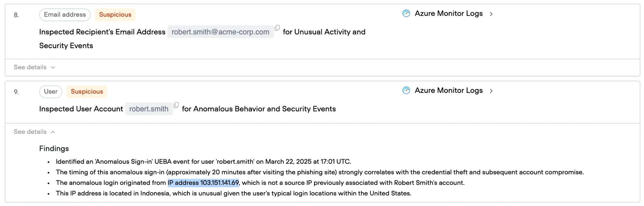Image resolution: width=644 pixels, height=206 pixels.
Task: Expand See details for the Email address step
Action: click(34, 67)
